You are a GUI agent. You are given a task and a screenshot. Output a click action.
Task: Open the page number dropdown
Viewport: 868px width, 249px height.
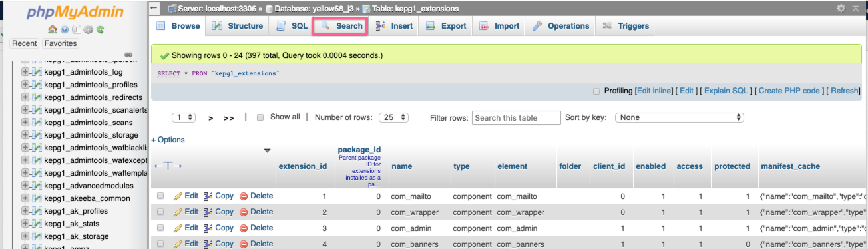[184, 117]
